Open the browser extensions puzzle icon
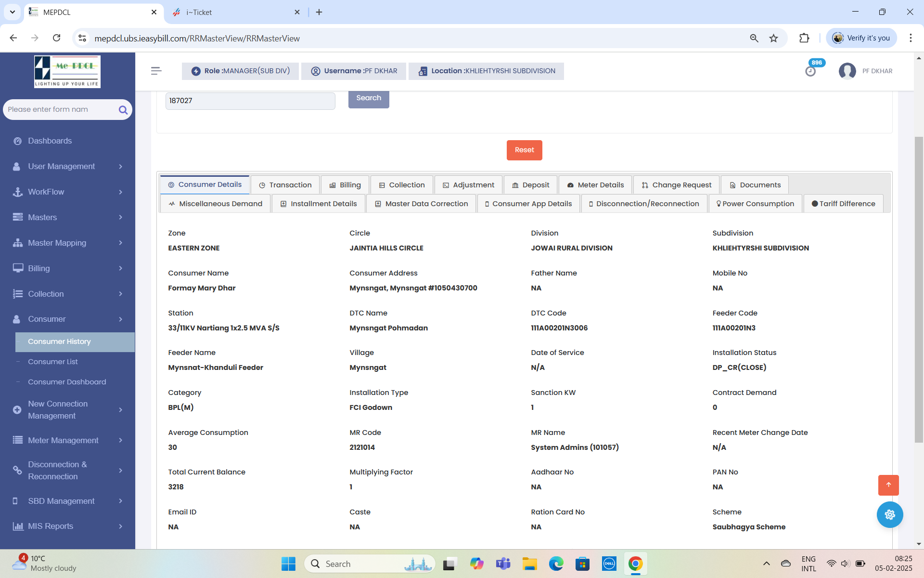This screenshot has width=924, height=578. (804, 38)
